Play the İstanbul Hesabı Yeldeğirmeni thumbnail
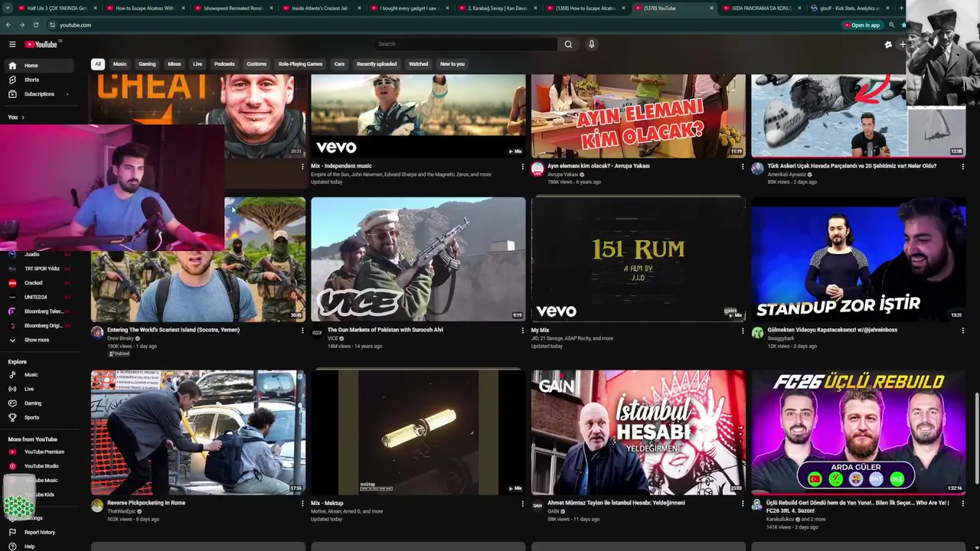This screenshot has height=551, width=980. 638,432
